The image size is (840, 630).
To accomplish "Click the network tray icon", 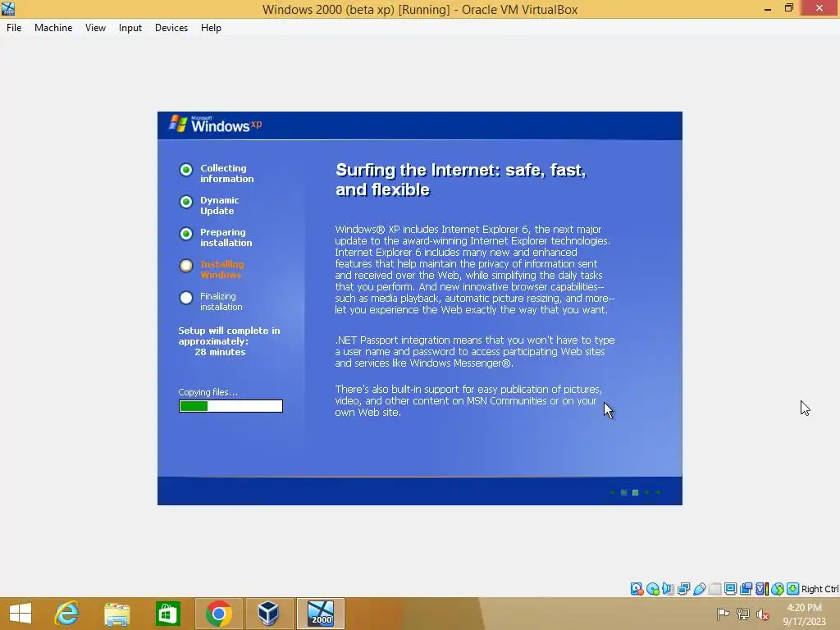I will pos(742,614).
